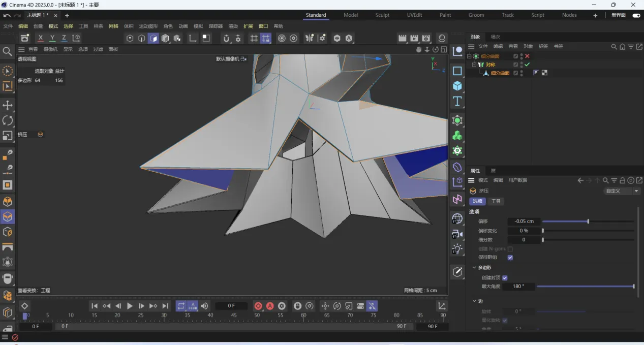The width and height of the screenshot is (644, 345).
Task: Switch to the Sculpt layout tab
Action: [382, 15]
